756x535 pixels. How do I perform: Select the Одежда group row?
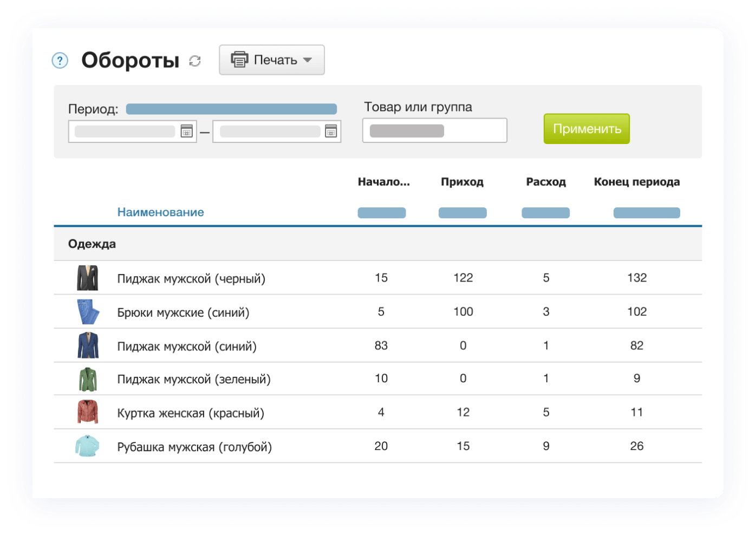(92, 244)
